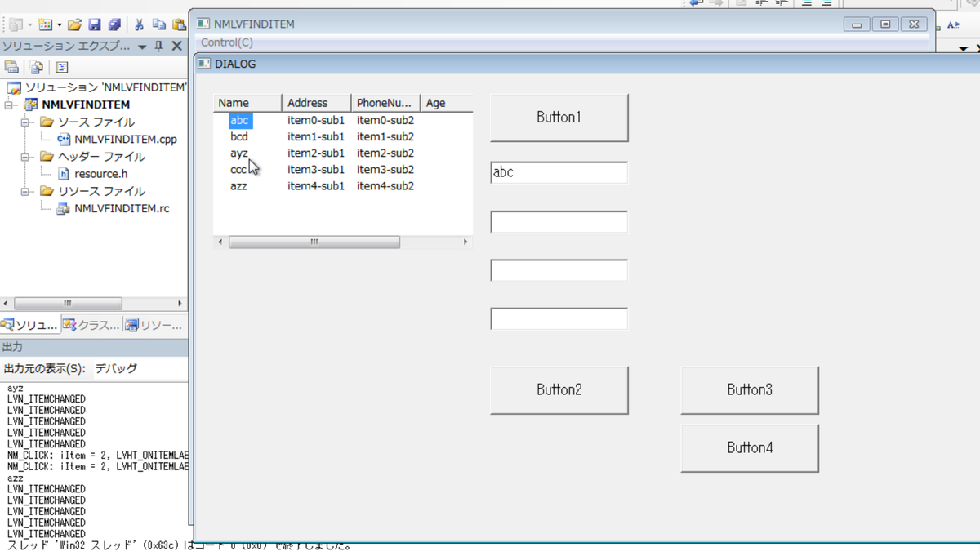Select the azz list item
The image size is (980, 556).
coord(238,185)
